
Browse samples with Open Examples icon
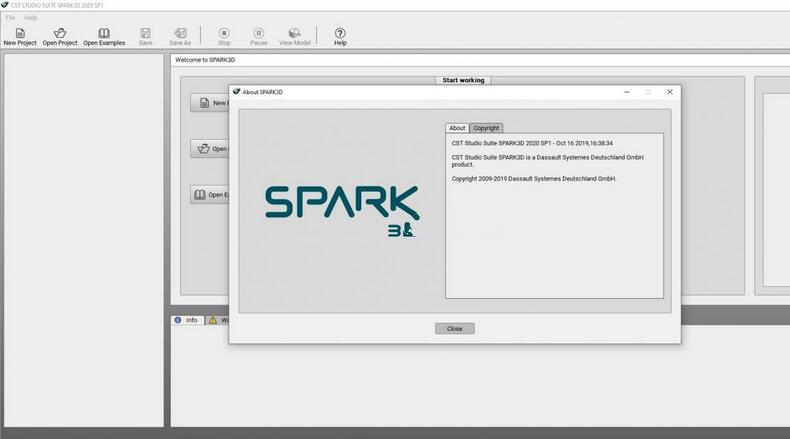click(x=104, y=37)
